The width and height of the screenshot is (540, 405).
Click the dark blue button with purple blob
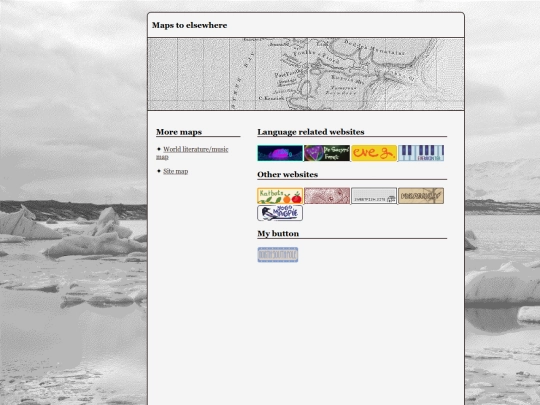pos(280,153)
